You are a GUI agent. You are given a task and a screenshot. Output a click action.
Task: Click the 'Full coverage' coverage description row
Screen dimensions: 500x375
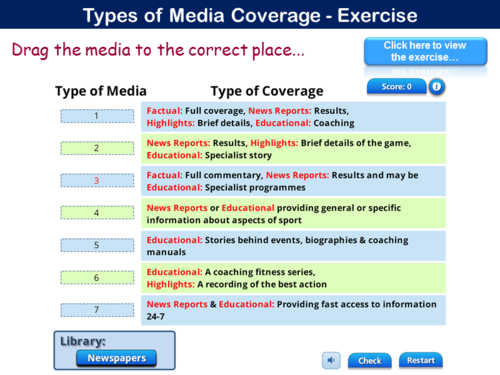point(293,117)
